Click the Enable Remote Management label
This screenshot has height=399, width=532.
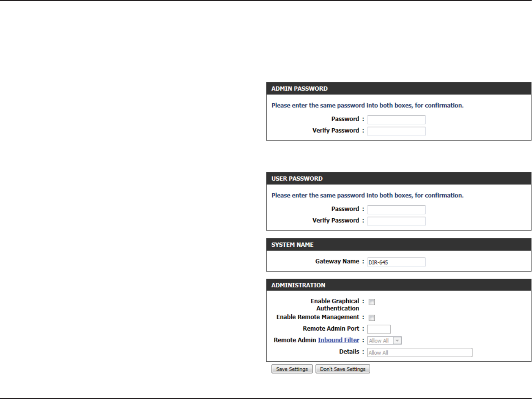[x=318, y=317]
